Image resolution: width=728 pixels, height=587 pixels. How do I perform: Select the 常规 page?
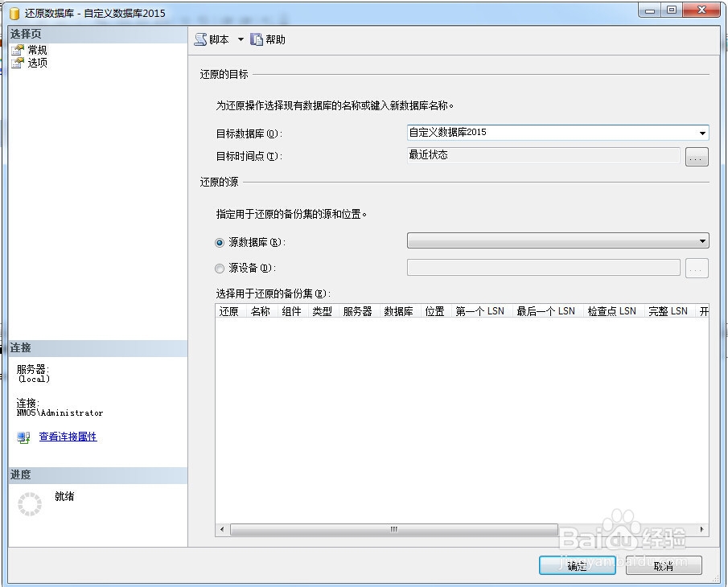(37, 50)
